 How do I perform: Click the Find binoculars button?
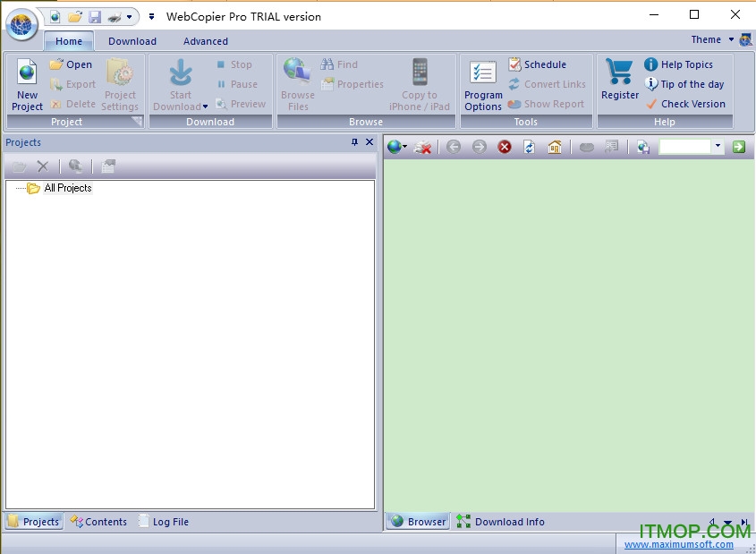(x=339, y=64)
